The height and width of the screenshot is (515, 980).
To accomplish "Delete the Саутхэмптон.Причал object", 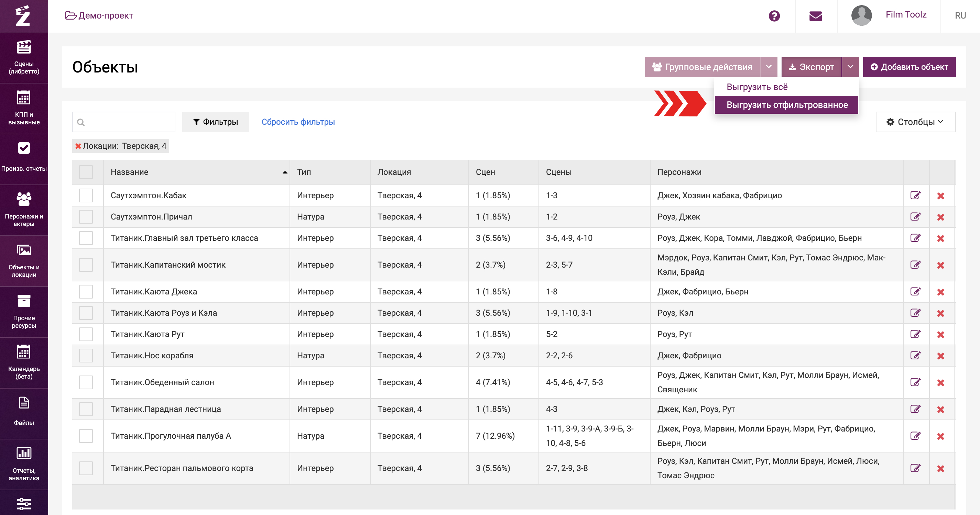I will (940, 217).
